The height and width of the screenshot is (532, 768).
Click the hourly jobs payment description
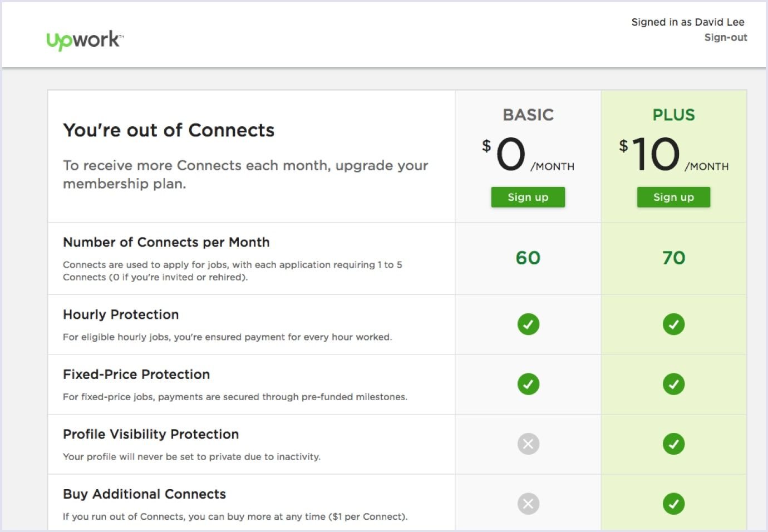click(228, 337)
